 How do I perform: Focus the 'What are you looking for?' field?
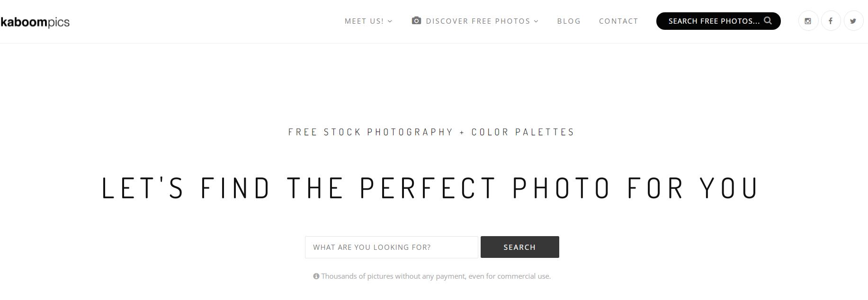click(x=391, y=247)
